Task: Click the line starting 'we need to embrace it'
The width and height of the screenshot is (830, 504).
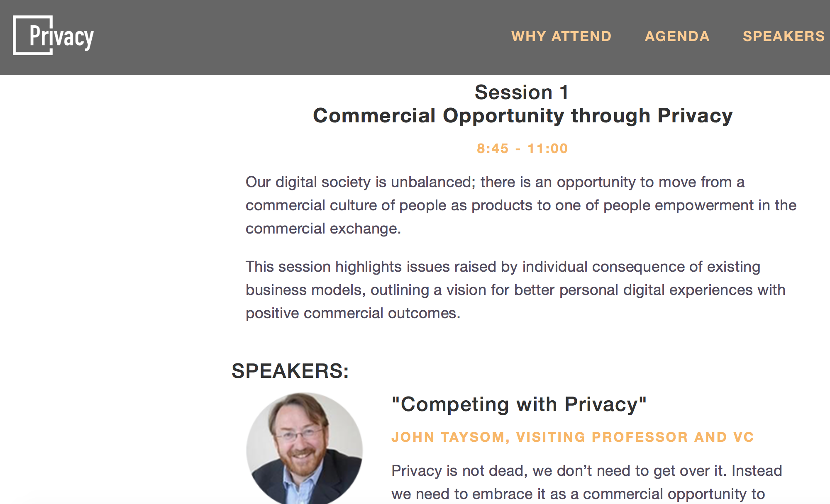Action: click(578, 494)
